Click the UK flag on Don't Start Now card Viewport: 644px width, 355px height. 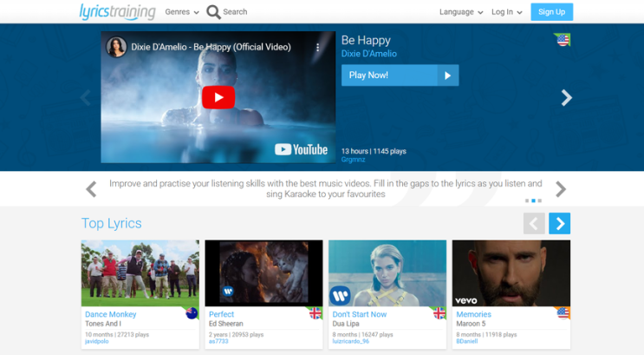[x=439, y=313]
